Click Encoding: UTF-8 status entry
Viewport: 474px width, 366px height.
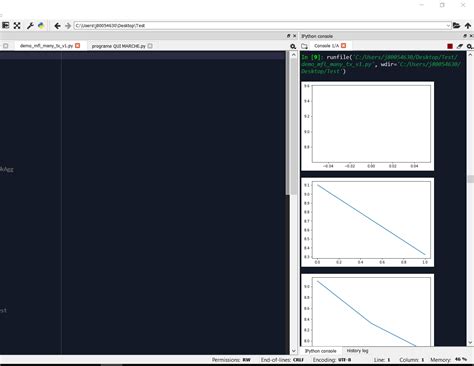(x=332, y=360)
